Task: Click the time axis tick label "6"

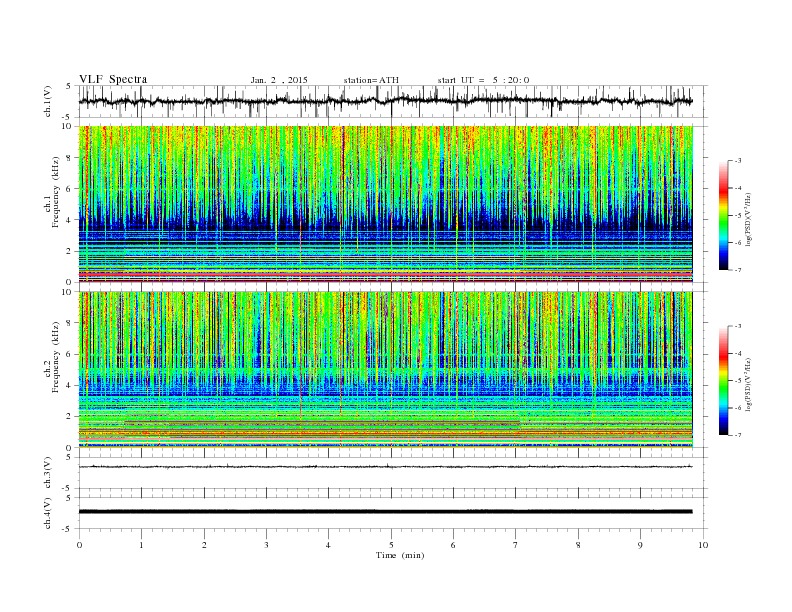Action: [453, 545]
